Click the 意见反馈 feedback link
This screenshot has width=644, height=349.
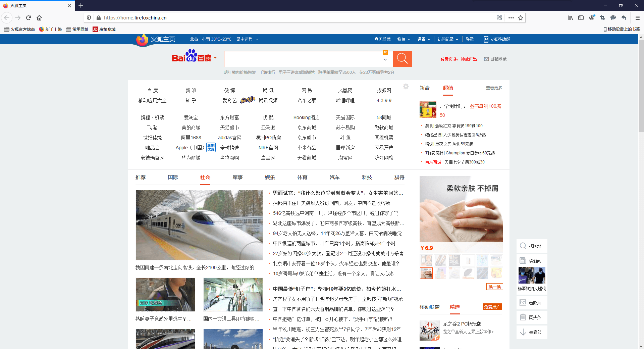coord(383,39)
